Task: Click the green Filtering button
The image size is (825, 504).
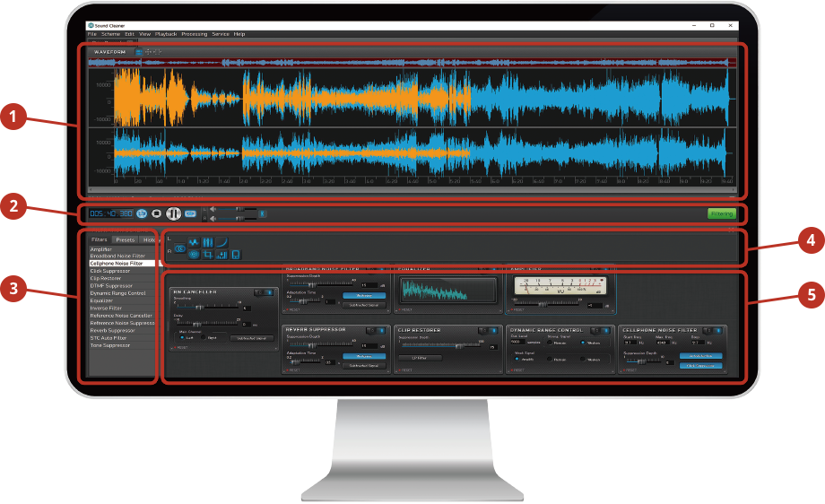Action: point(721,214)
